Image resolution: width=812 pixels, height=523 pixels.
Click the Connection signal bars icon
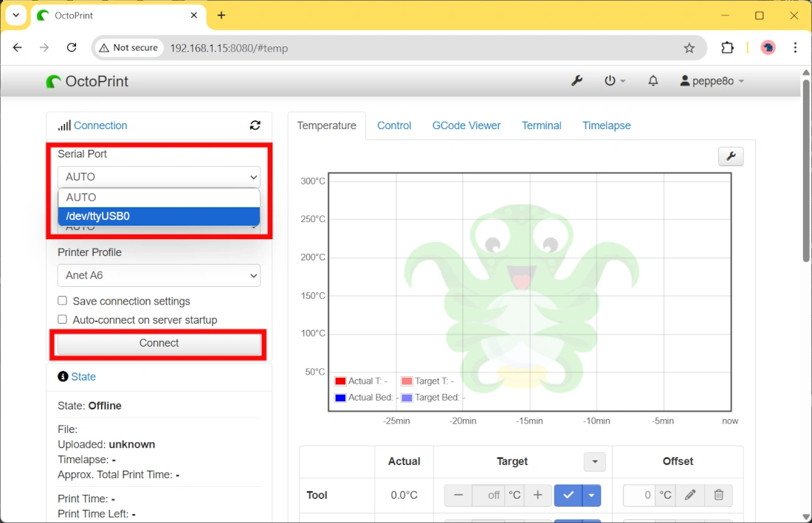[64, 125]
